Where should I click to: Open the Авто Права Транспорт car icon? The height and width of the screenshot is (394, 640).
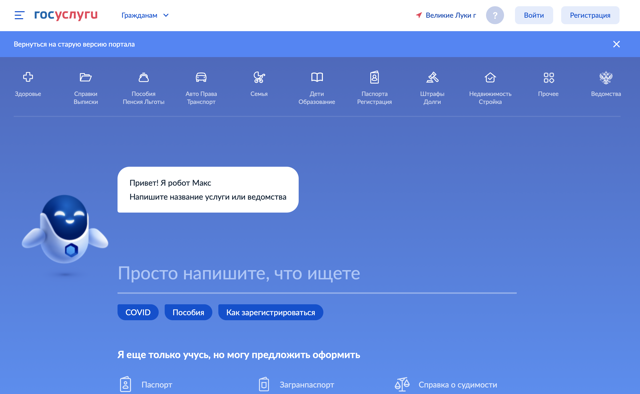(201, 77)
